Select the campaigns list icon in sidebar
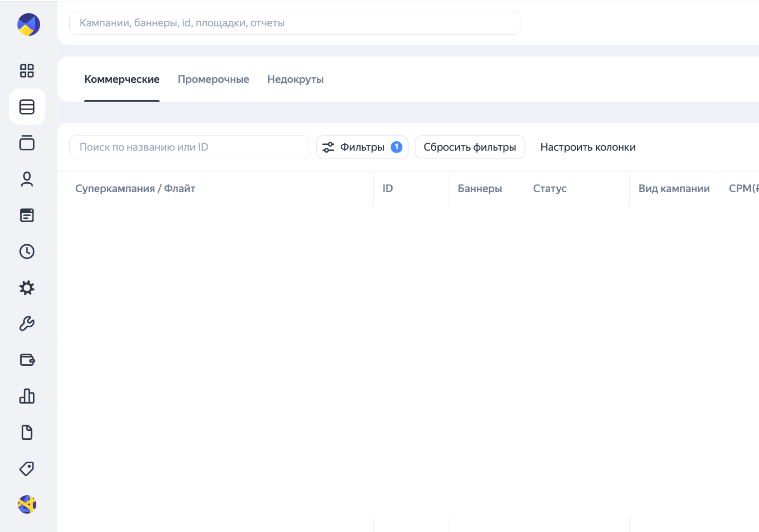Image resolution: width=759 pixels, height=532 pixels. (27, 107)
